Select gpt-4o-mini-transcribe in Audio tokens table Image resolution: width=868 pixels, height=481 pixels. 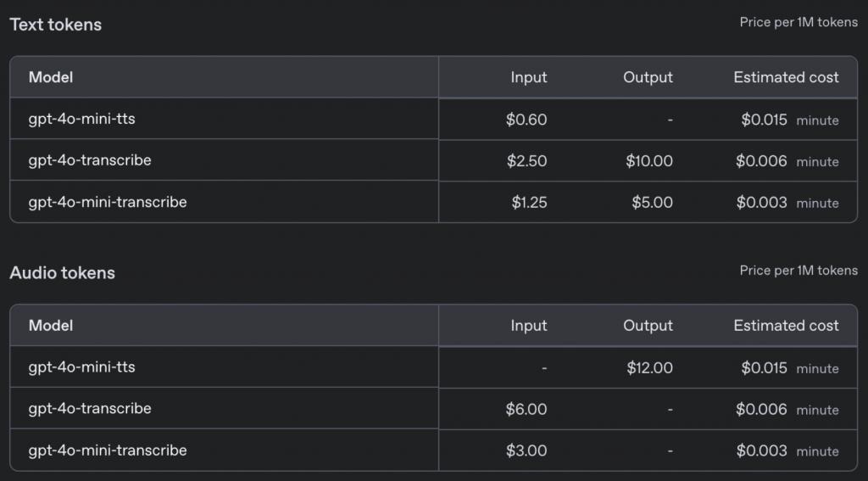(x=108, y=450)
